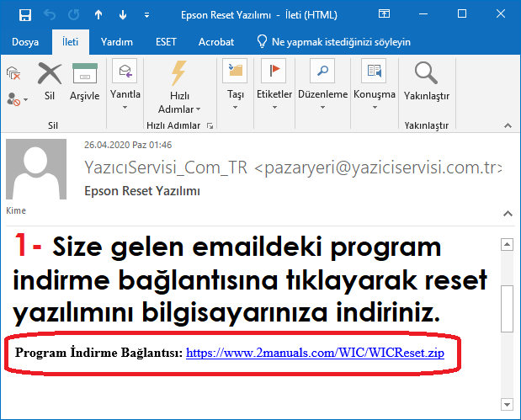This screenshot has width=521, height=420.
Task: Collapse the ribbon with the chevron
Action: coord(508,125)
